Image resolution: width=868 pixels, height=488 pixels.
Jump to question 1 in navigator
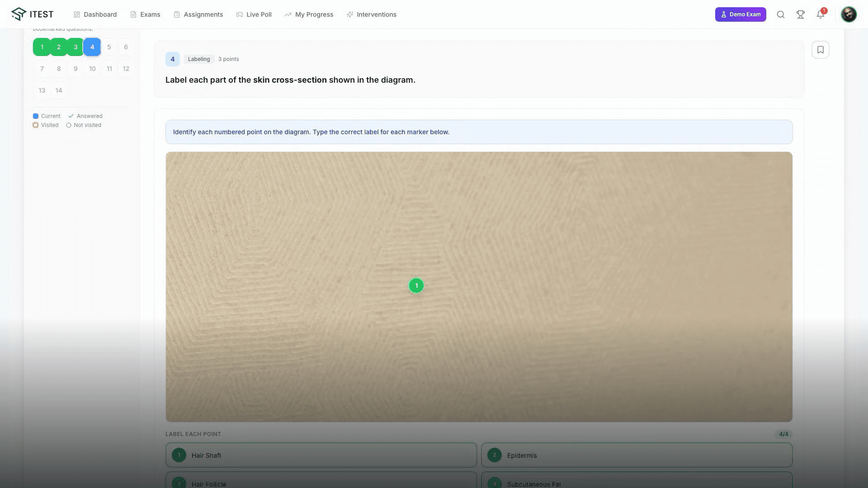tap(42, 47)
